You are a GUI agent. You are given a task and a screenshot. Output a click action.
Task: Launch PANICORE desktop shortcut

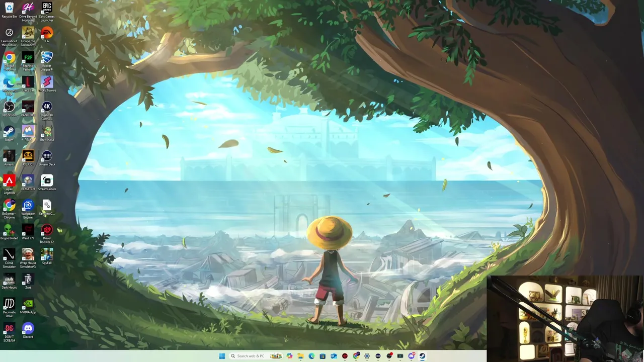coord(28,109)
